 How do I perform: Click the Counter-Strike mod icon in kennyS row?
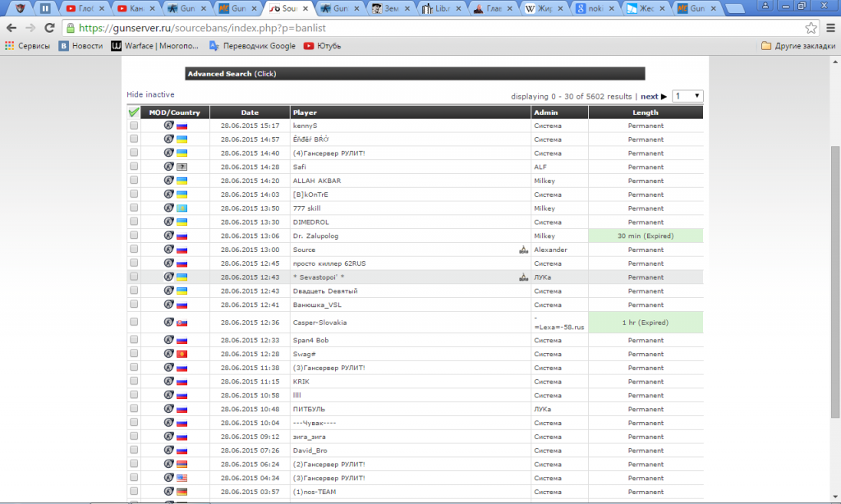(168, 126)
